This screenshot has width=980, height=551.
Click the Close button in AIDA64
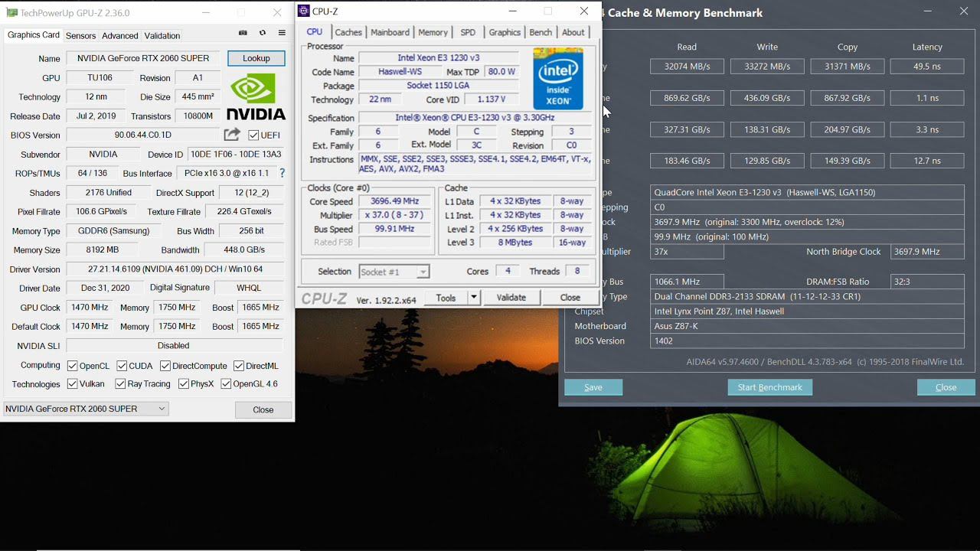click(946, 387)
